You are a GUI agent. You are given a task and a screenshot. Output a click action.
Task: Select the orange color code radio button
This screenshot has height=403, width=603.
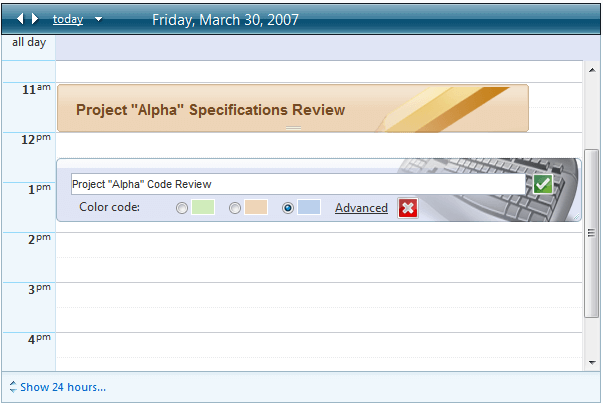235,208
